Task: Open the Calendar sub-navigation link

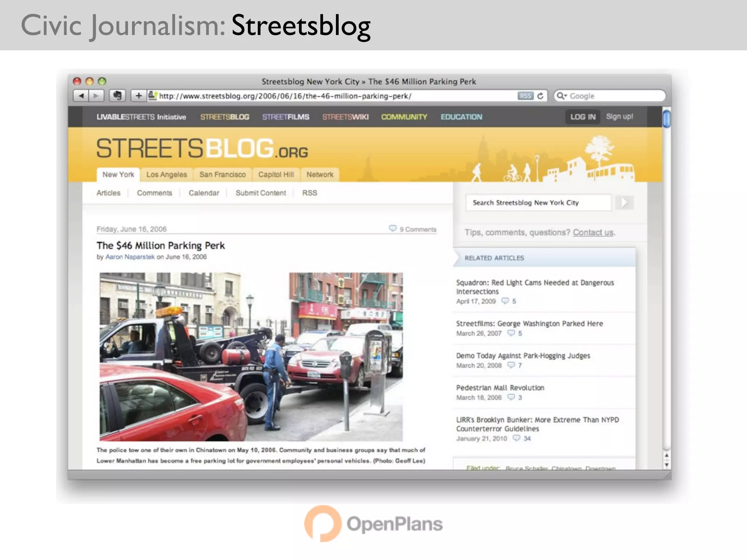Action: click(x=204, y=193)
